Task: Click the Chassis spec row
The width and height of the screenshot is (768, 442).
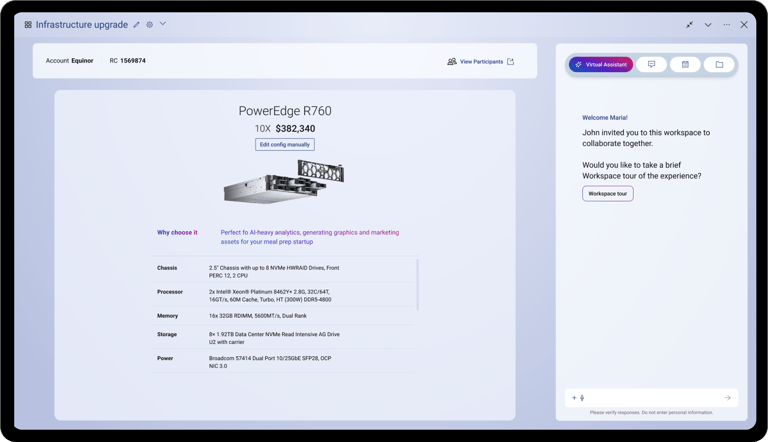Action: [x=283, y=271]
